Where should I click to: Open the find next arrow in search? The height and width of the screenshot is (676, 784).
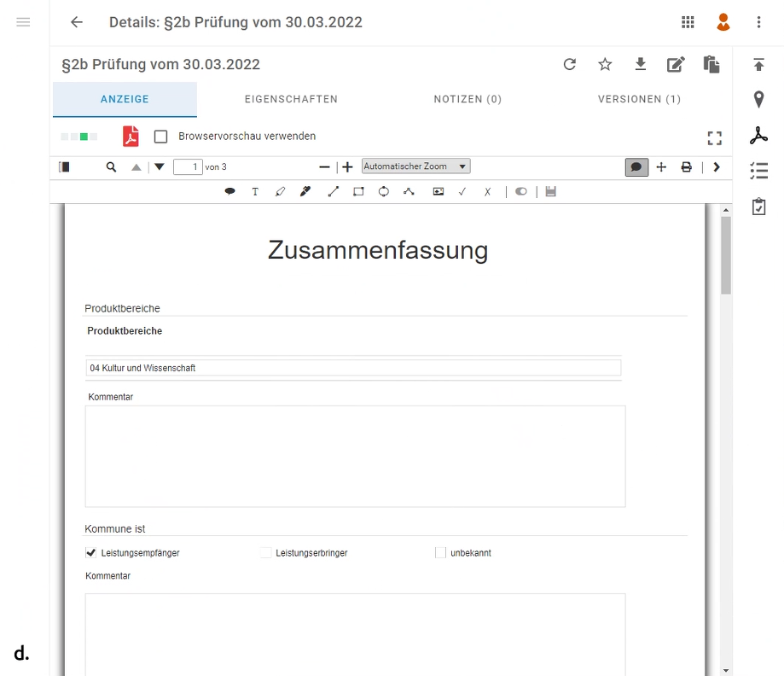click(x=159, y=166)
